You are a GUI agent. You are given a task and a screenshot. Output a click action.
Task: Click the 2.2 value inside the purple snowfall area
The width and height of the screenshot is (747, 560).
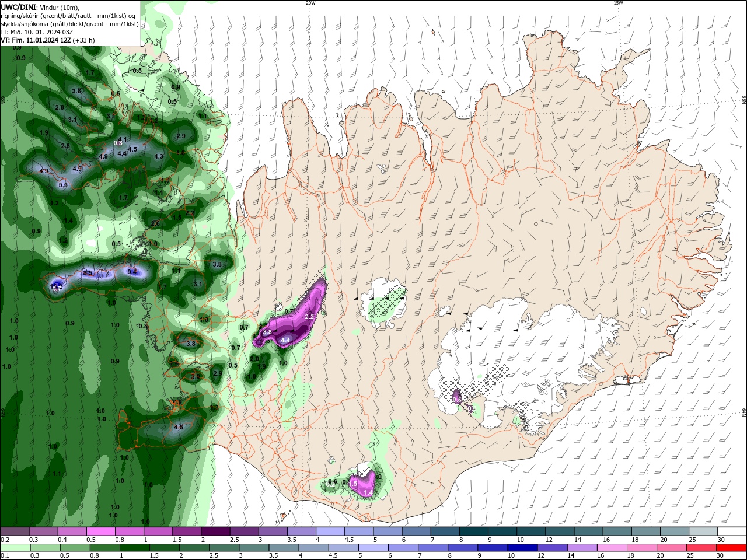[309, 317]
